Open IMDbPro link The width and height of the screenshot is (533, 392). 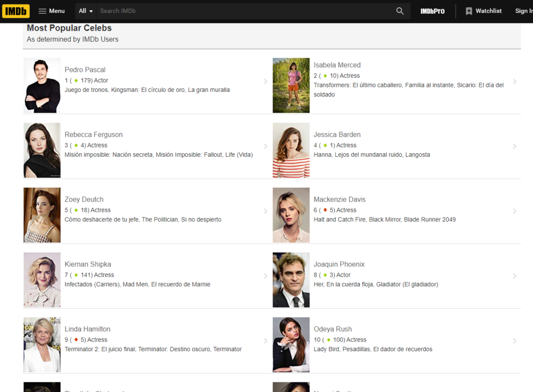(x=432, y=11)
